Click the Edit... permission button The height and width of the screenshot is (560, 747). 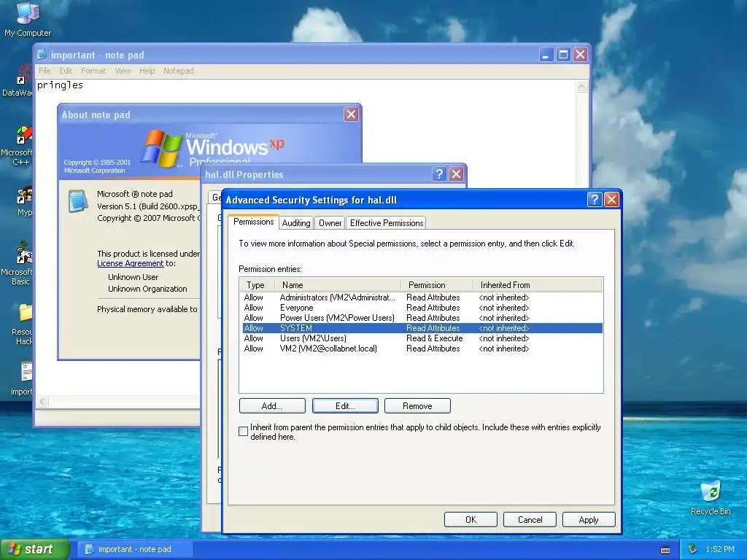345,405
